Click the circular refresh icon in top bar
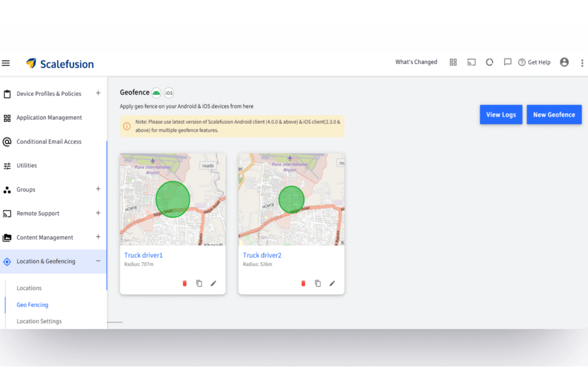The image size is (588, 392). (489, 62)
